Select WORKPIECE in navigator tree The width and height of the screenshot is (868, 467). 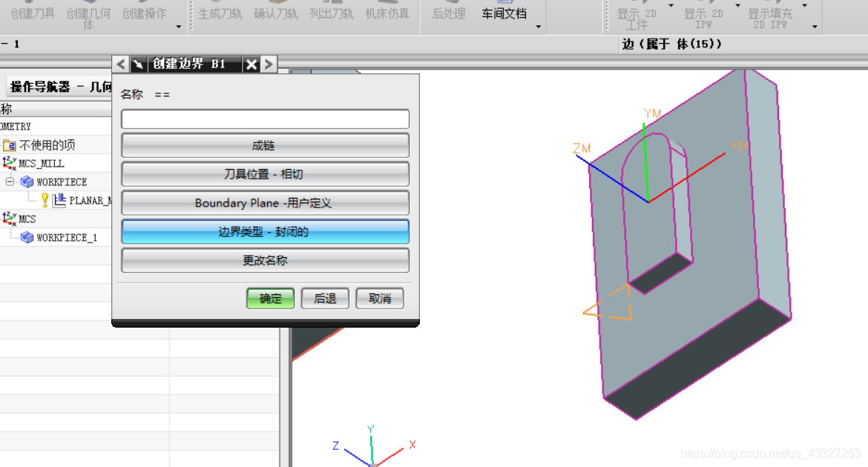62,182
